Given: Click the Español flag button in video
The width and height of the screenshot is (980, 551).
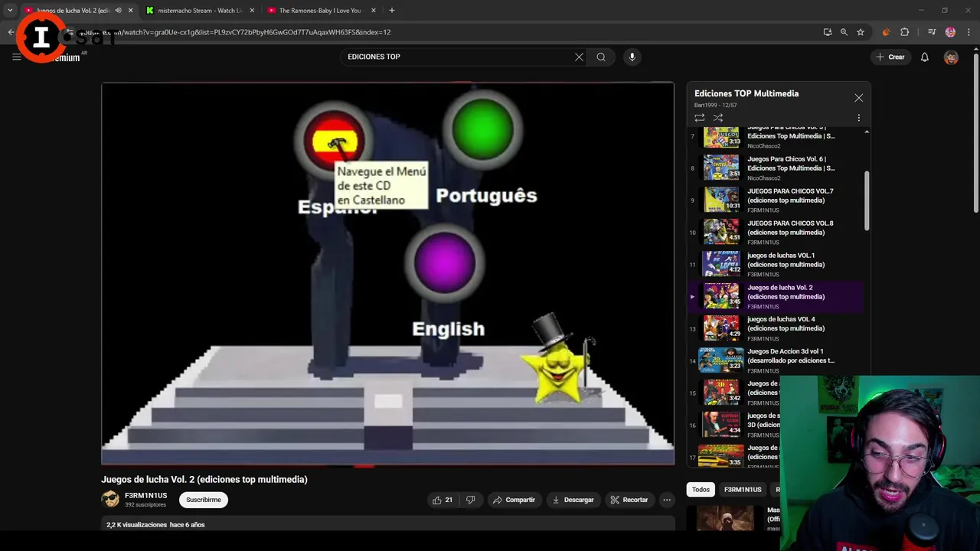Looking at the screenshot, I should coord(335,141).
